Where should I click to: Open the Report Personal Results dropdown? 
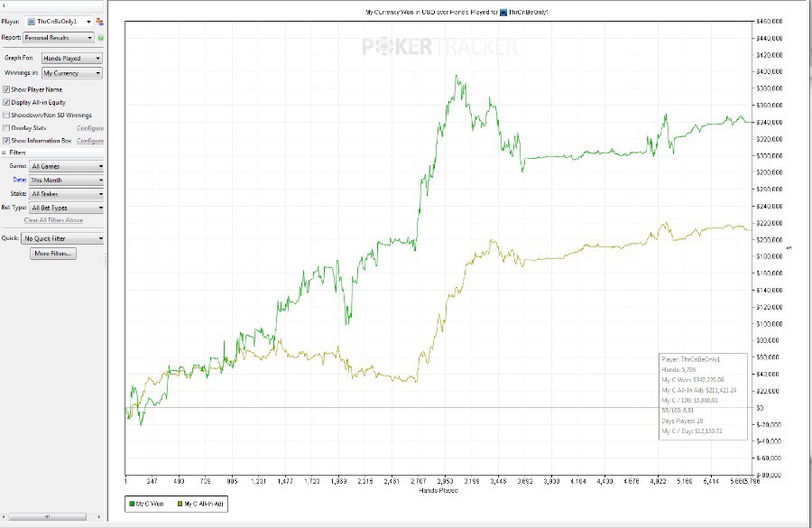(x=59, y=38)
